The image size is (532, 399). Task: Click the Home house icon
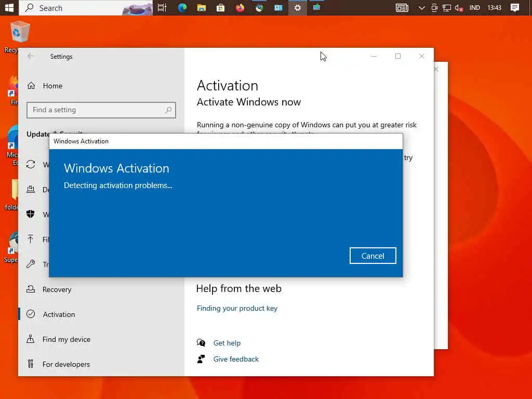pos(31,86)
